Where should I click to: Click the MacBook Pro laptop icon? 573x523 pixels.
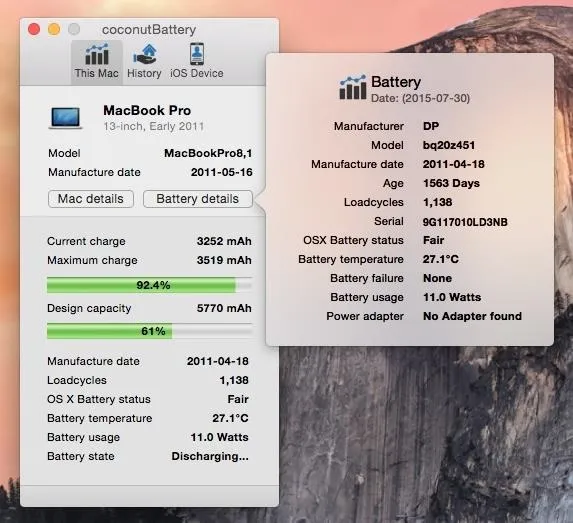pos(65,118)
